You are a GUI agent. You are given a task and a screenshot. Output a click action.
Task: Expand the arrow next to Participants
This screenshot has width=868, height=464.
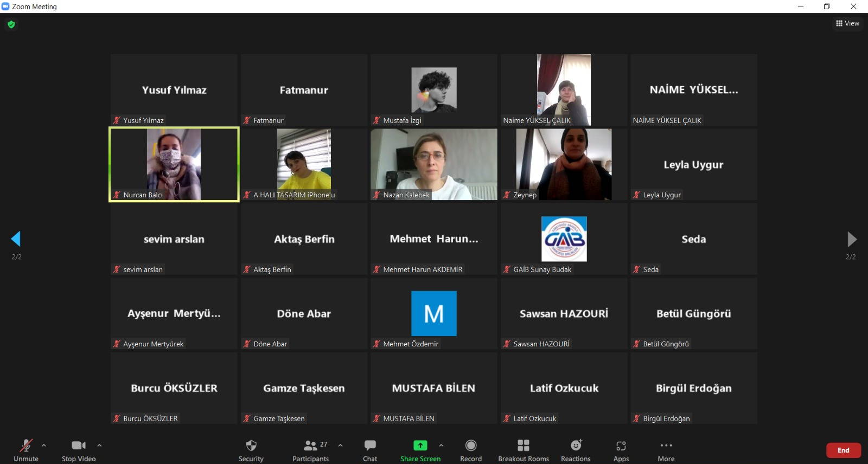[x=340, y=445]
